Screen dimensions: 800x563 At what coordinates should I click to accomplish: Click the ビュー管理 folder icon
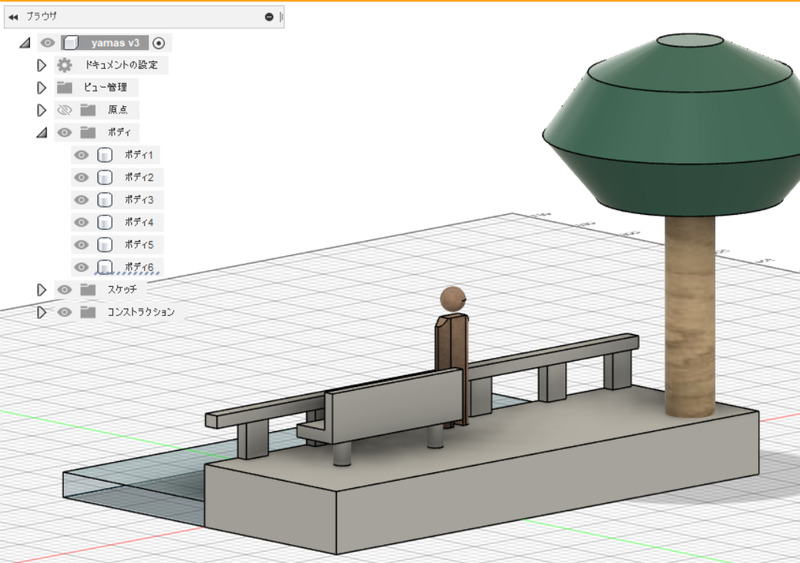tap(65, 87)
